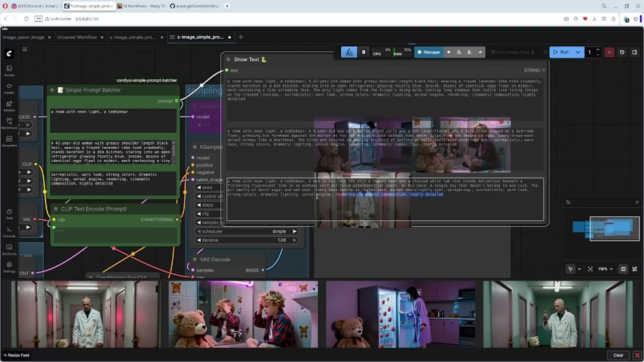644x362 pixels.
Task: Expand the cfg widget arrow
Action: pos(199,214)
